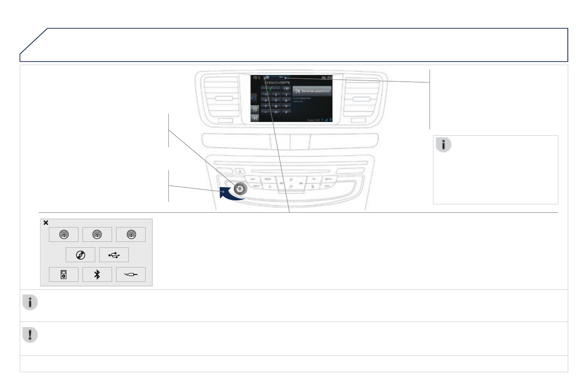Select the middle radio band source icon
Image resolution: width=588 pixels, height=392 pixels.
tap(97, 235)
